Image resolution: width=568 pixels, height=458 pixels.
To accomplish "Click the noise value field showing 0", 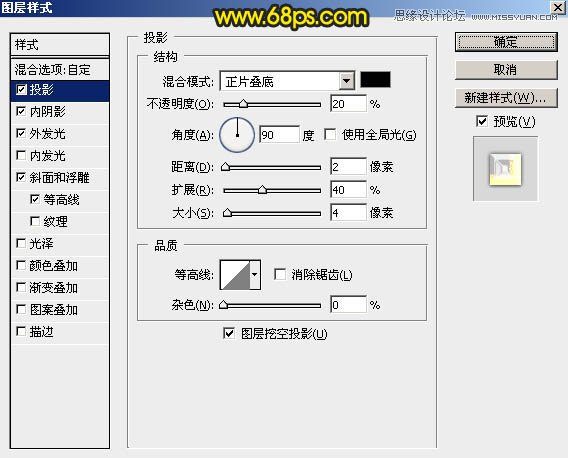I will [348, 305].
